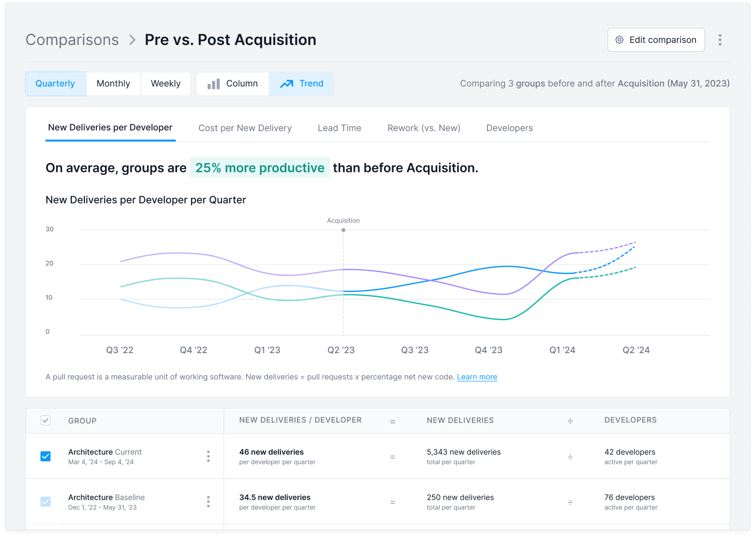Click the breadcrumb chevron after Comparisons

[132, 40]
